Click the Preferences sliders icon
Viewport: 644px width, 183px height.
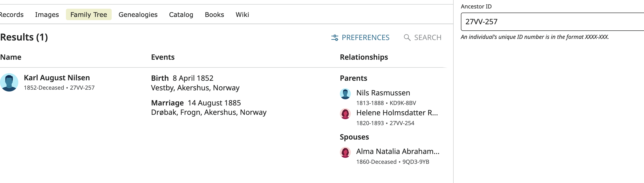335,38
